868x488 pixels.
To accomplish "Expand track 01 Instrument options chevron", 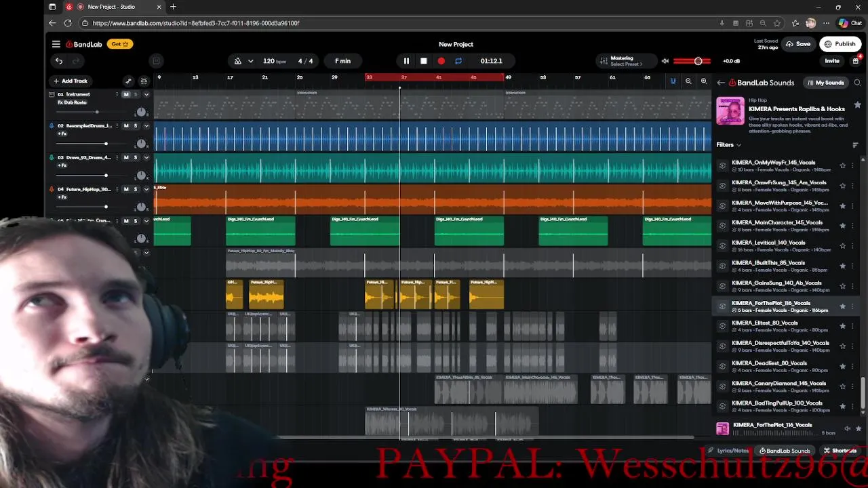I will [146, 94].
